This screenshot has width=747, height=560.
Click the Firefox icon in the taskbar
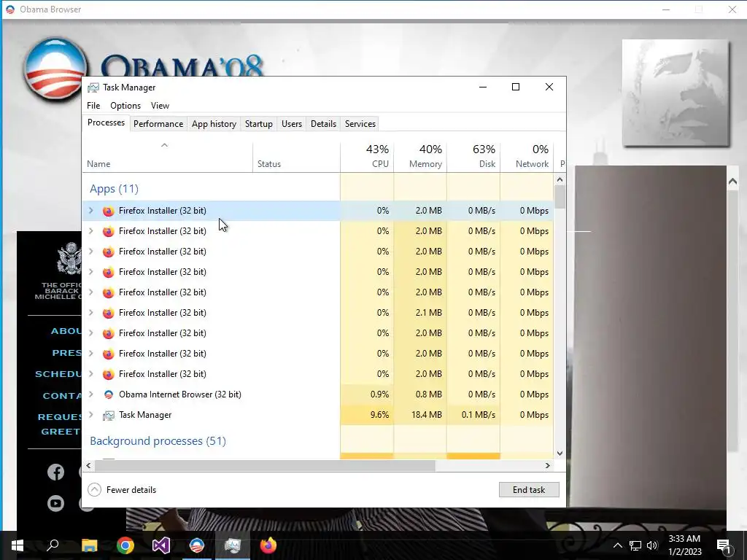click(x=268, y=545)
